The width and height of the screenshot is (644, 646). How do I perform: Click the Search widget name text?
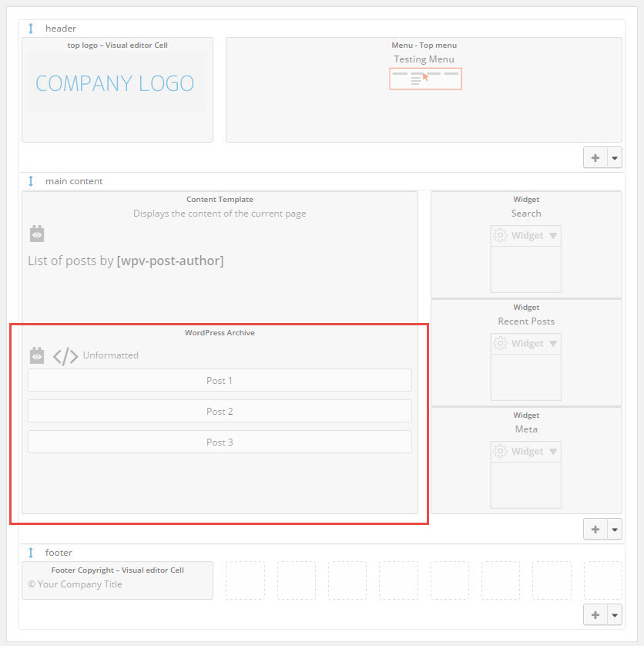[526, 214]
